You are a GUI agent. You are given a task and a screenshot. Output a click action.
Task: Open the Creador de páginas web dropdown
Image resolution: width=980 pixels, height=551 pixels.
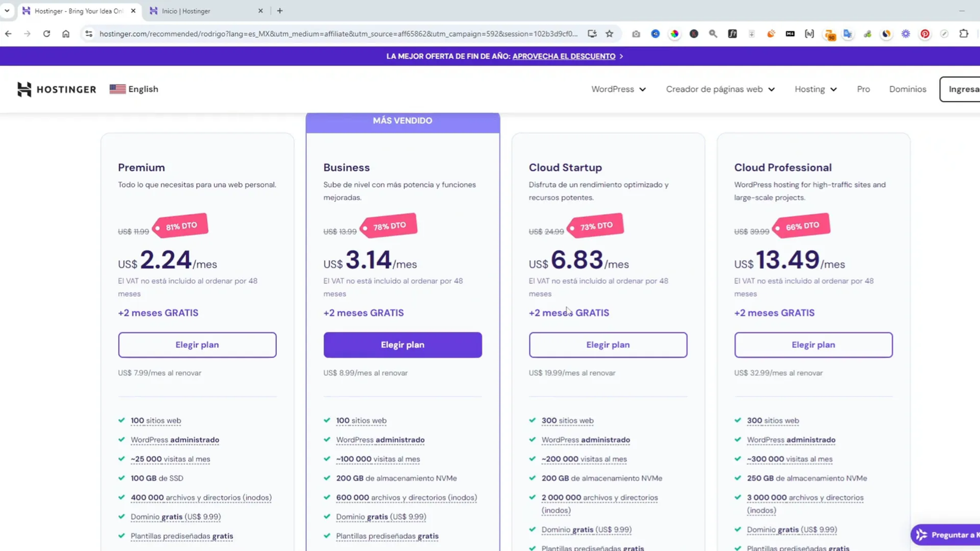[720, 89]
